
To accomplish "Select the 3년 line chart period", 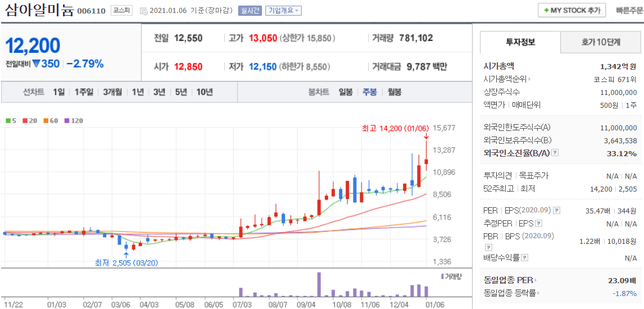I will (159, 92).
